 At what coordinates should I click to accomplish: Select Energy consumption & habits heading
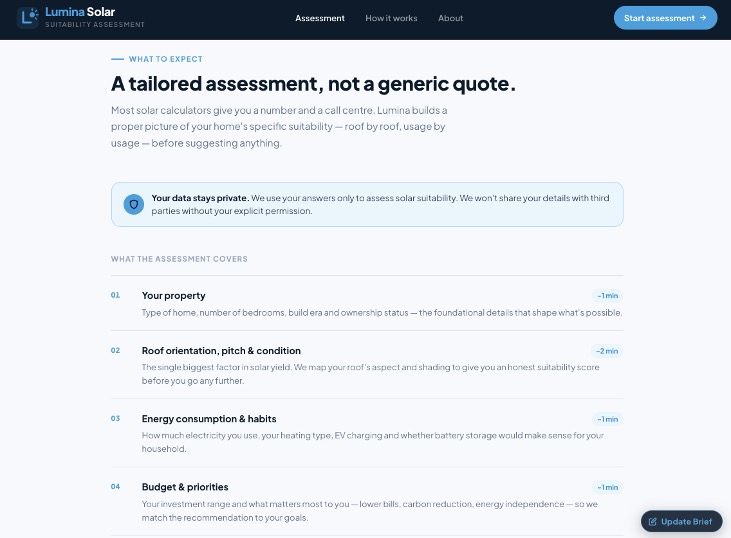click(209, 419)
